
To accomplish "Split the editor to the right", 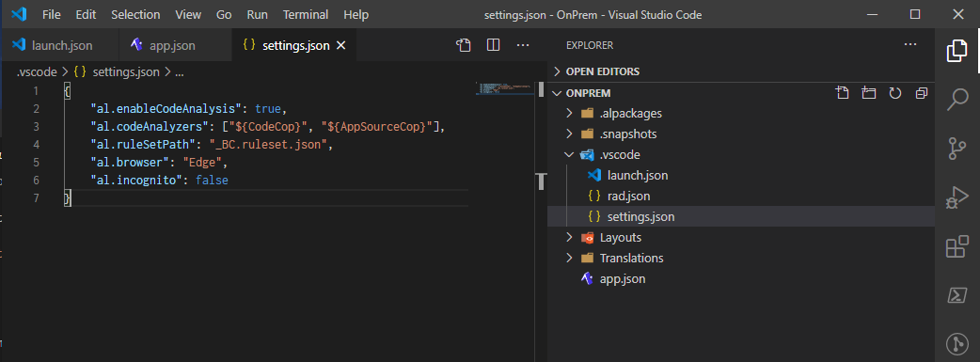I will coord(493,45).
